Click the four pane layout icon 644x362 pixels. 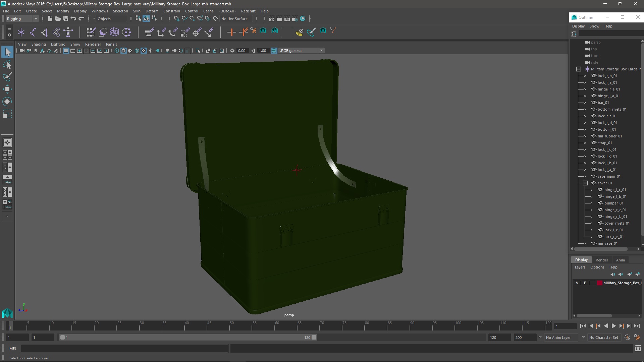(7, 155)
